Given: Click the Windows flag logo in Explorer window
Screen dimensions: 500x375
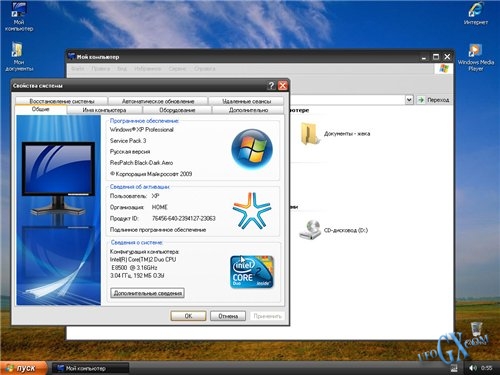Looking at the screenshot, I should click(x=444, y=69).
